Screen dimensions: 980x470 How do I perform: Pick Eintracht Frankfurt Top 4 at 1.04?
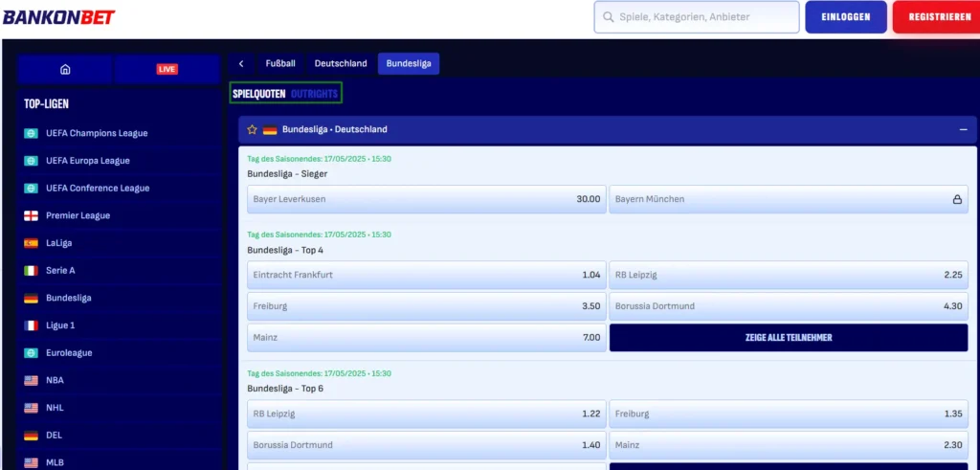click(427, 275)
